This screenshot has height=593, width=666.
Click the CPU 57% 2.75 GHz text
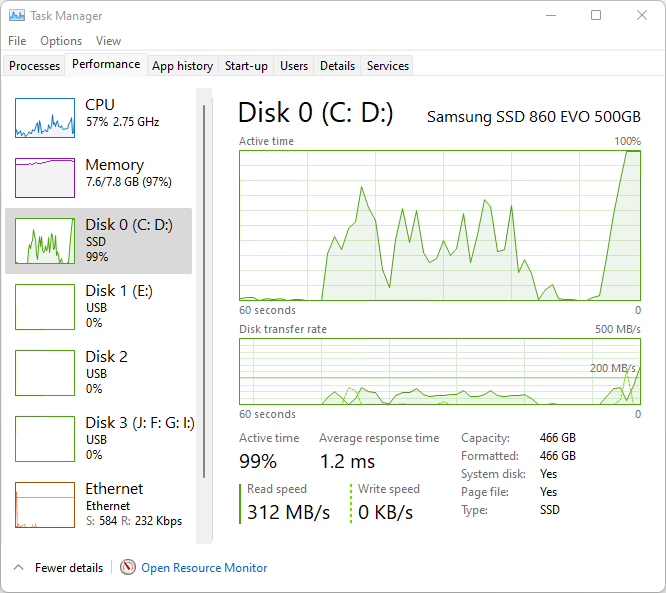click(x=122, y=122)
